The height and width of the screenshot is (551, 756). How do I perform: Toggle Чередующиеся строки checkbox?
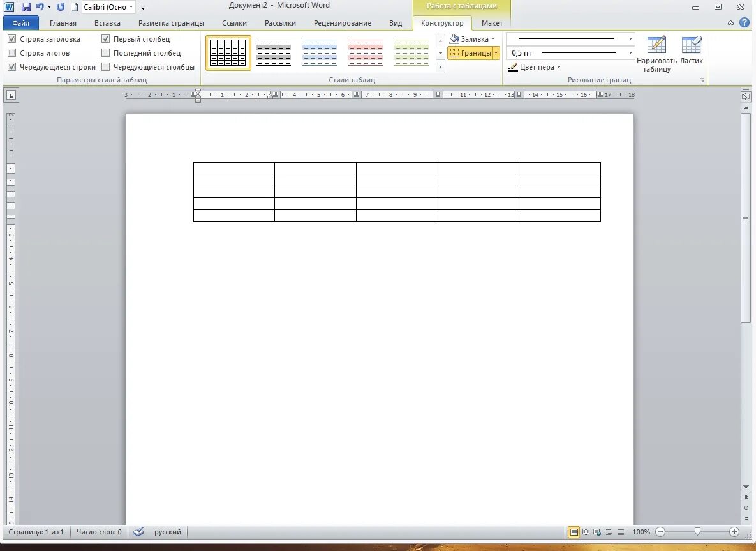point(12,66)
